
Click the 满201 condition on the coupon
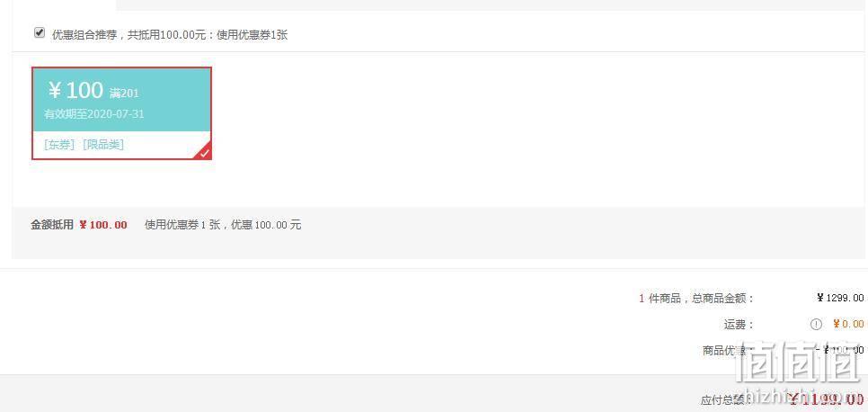coord(124,94)
